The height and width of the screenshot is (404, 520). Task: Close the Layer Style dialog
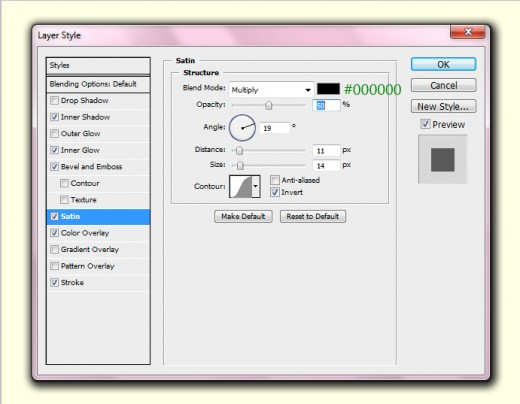(467, 32)
